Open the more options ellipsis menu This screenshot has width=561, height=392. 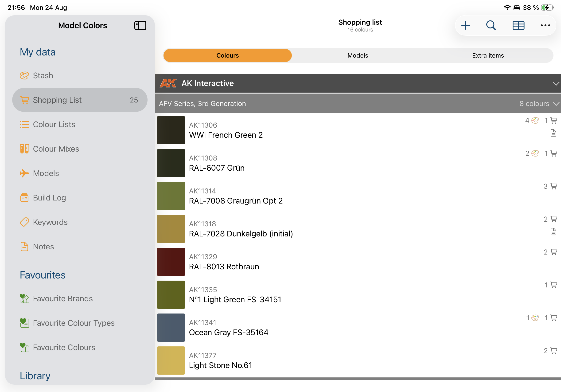pos(545,25)
